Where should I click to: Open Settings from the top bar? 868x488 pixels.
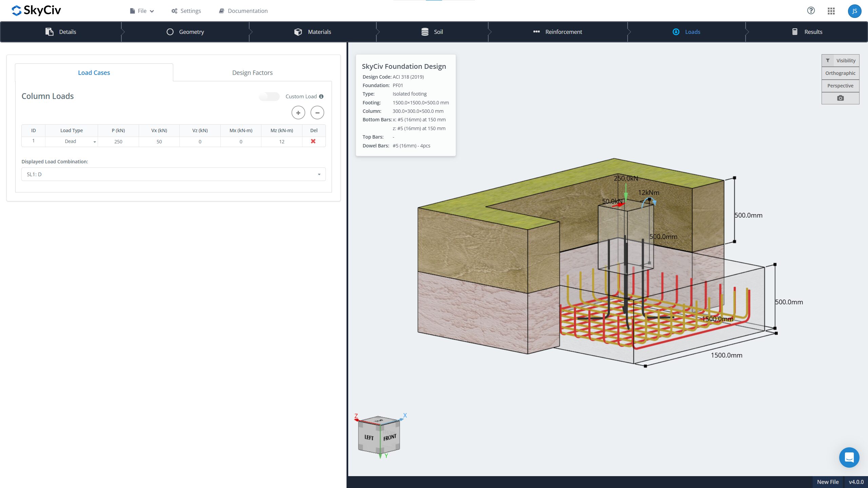click(x=186, y=11)
